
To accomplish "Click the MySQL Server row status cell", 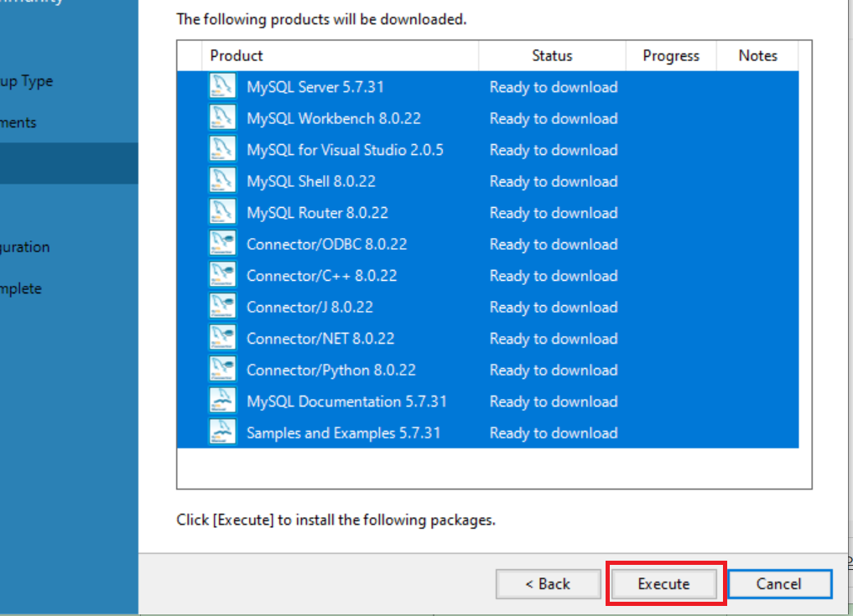I will (x=554, y=87).
